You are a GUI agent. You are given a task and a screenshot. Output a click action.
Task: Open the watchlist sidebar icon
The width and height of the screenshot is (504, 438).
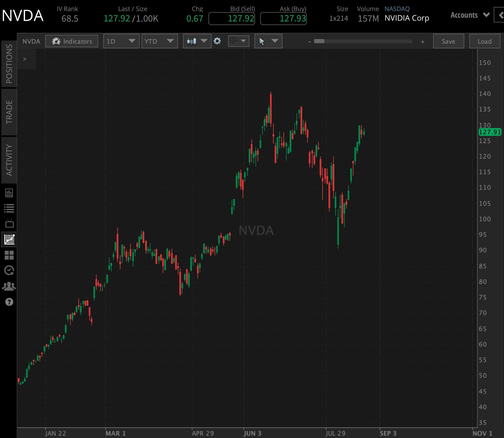[x=9, y=208]
